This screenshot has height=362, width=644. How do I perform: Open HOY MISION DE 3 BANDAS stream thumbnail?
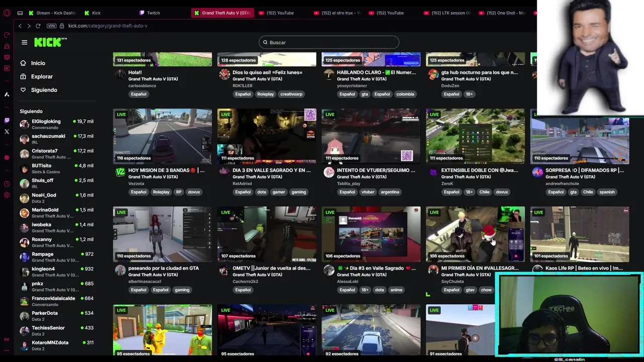[163, 136]
